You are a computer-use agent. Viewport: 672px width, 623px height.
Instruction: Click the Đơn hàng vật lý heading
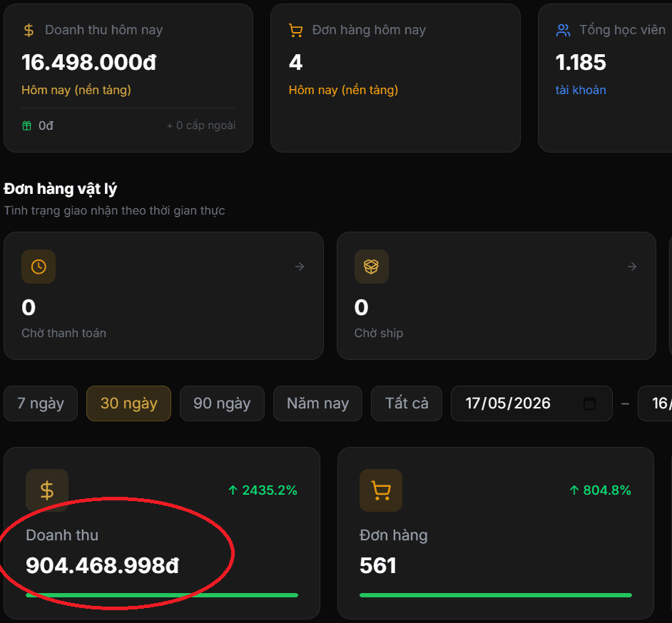click(x=61, y=189)
